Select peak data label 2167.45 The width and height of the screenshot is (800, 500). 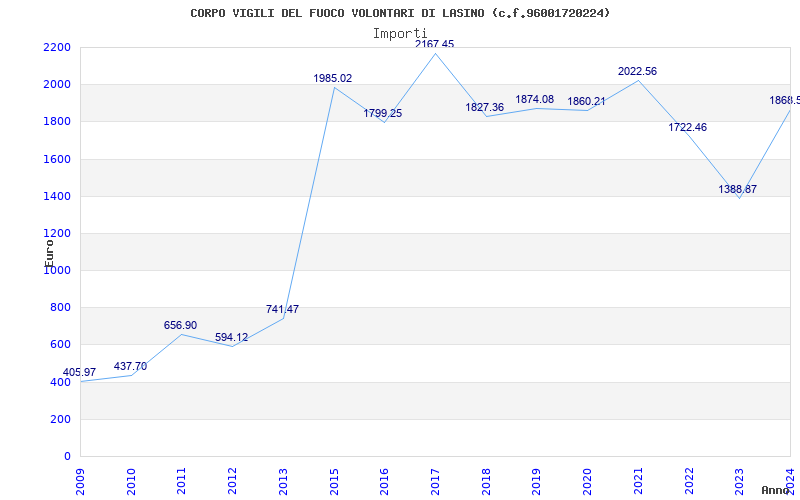[434, 44]
